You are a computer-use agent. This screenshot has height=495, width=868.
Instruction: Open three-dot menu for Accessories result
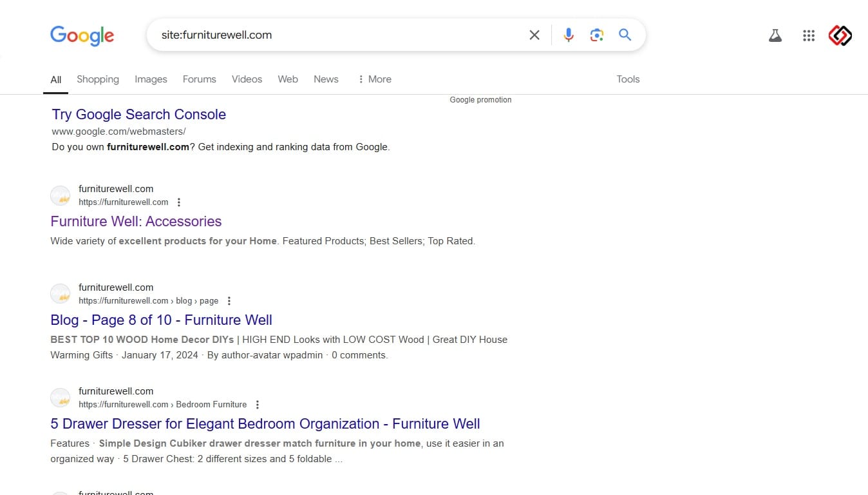click(179, 202)
